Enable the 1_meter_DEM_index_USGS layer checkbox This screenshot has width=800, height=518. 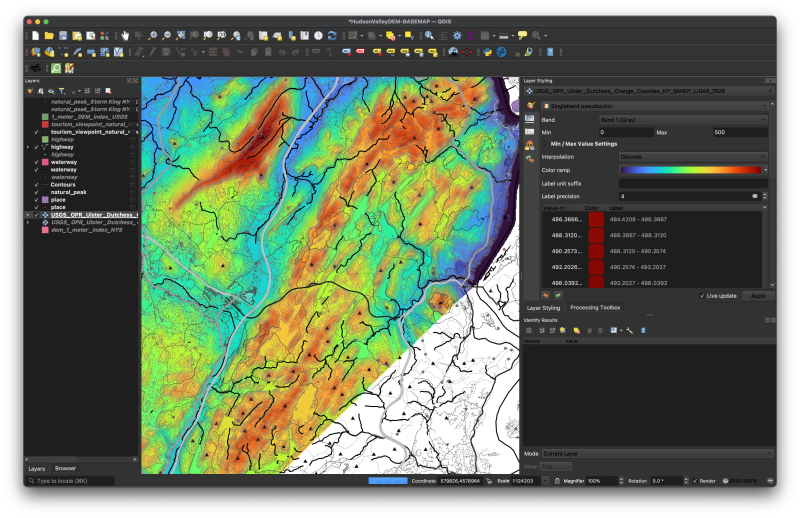36,117
